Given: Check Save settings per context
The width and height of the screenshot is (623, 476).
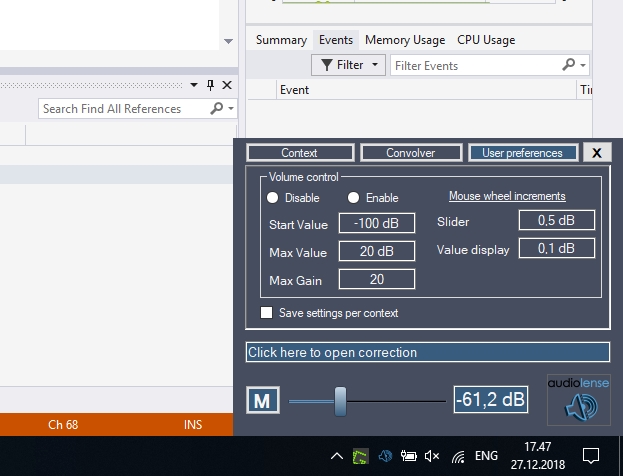Looking at the screenshot, I should (x=267, y=313).
